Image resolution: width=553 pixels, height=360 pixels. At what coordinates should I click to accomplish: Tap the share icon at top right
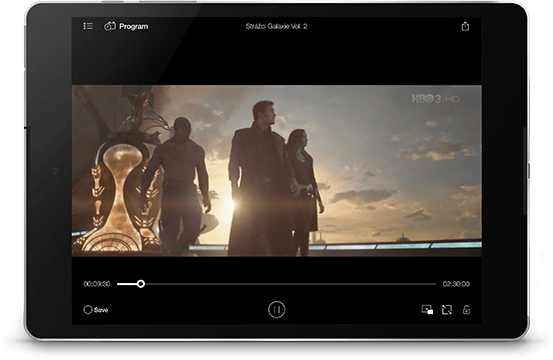click(465, 26)
